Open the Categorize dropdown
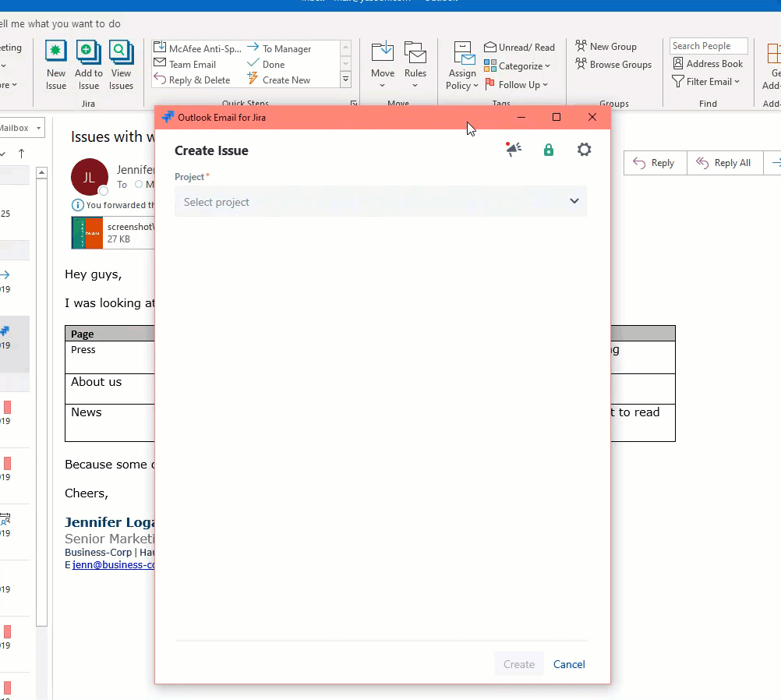 [x=518, y=66]
